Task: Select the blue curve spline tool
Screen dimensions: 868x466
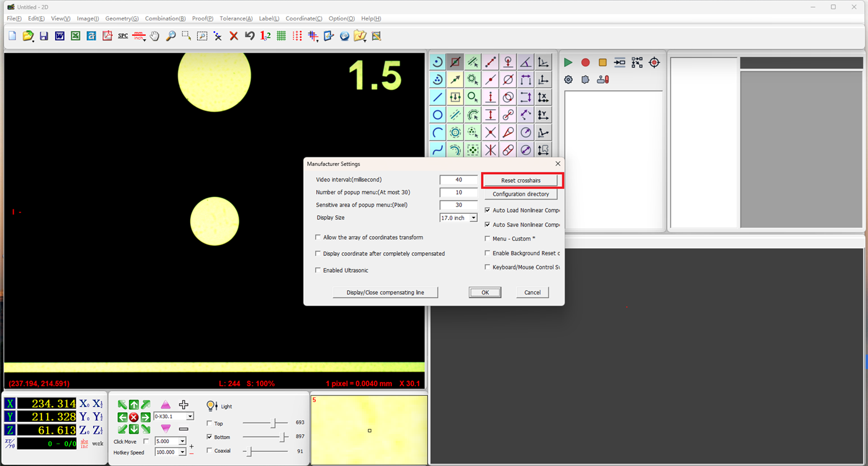Action: pyautogui.click(x=438, y=150)
